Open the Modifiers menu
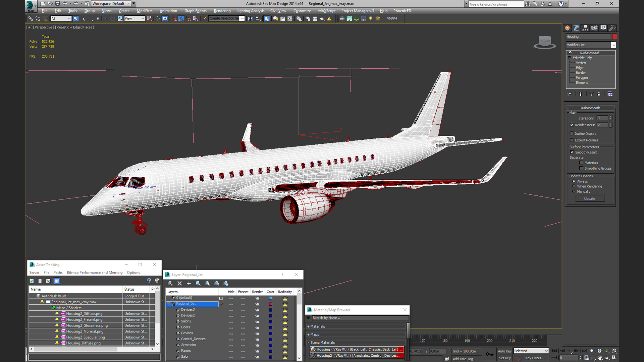The height and width of the screenshot is (362, 644). pyautogui.click(x=145, y=11)
